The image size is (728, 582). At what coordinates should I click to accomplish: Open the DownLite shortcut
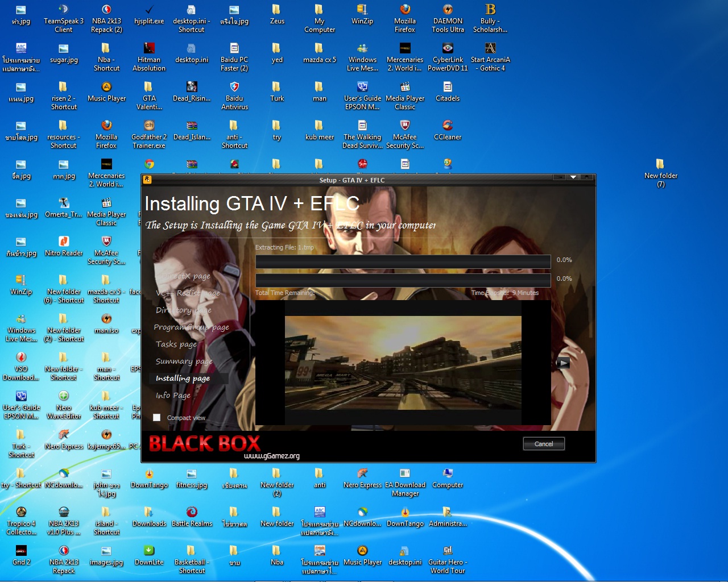[x=149, y=556]
